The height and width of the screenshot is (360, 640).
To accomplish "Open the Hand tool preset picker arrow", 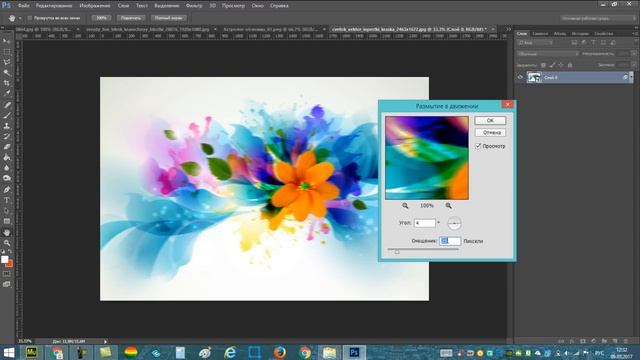I will (20, 18).
